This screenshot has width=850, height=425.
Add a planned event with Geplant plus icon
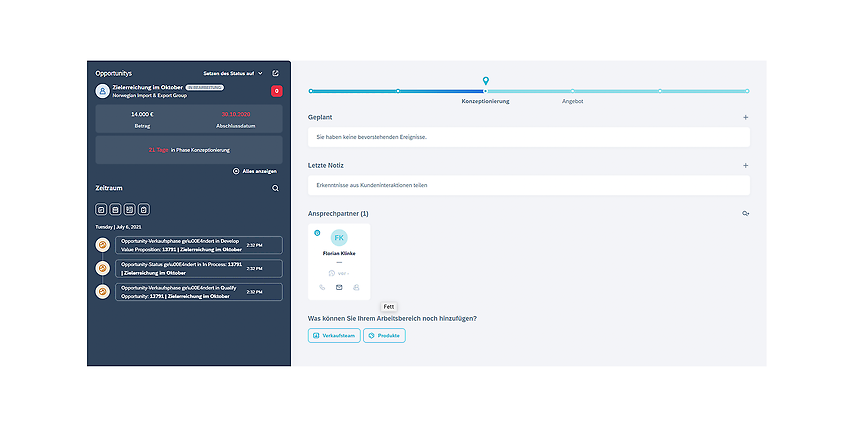tap(745, 117)
